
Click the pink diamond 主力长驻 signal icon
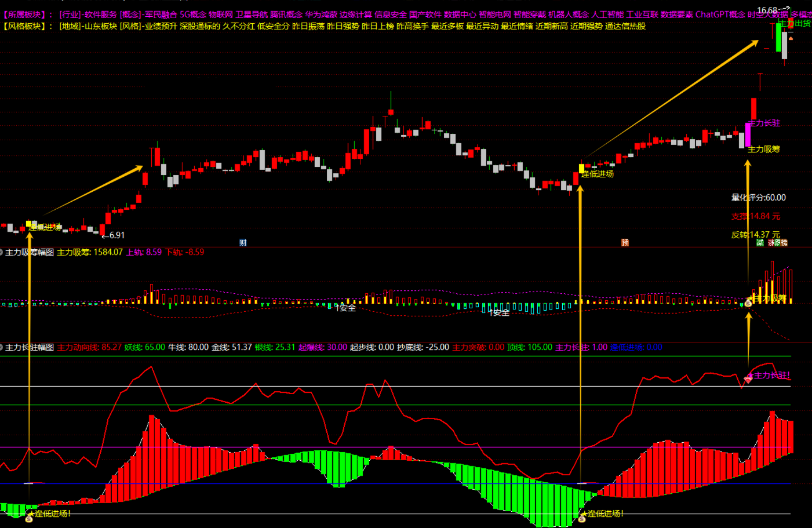coord(748,378)
